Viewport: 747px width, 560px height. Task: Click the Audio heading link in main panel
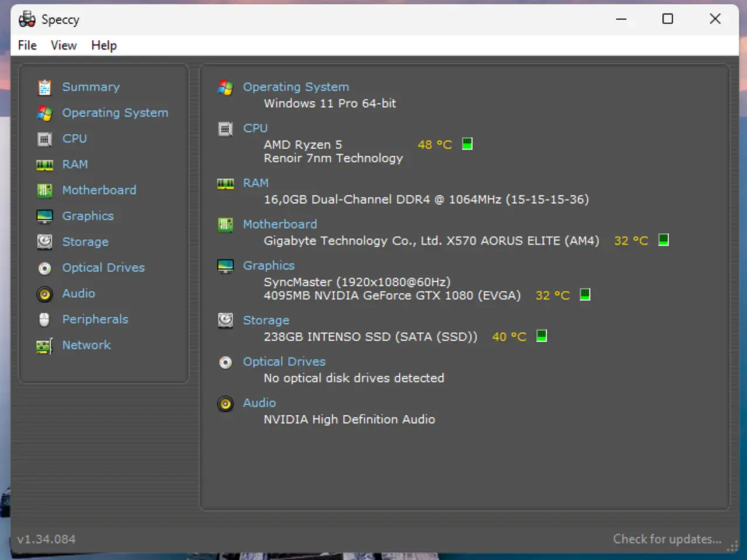click(260, 403)
